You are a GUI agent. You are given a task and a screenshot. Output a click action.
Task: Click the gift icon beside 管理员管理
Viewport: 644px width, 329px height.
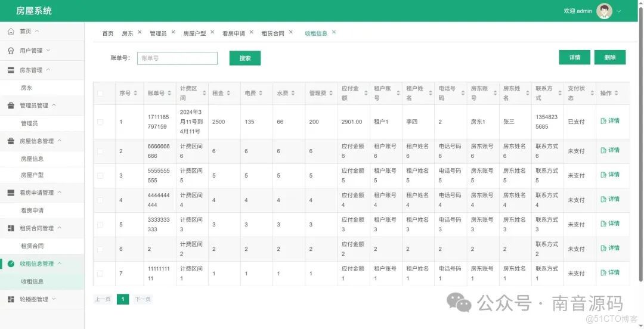click(11, 105)
